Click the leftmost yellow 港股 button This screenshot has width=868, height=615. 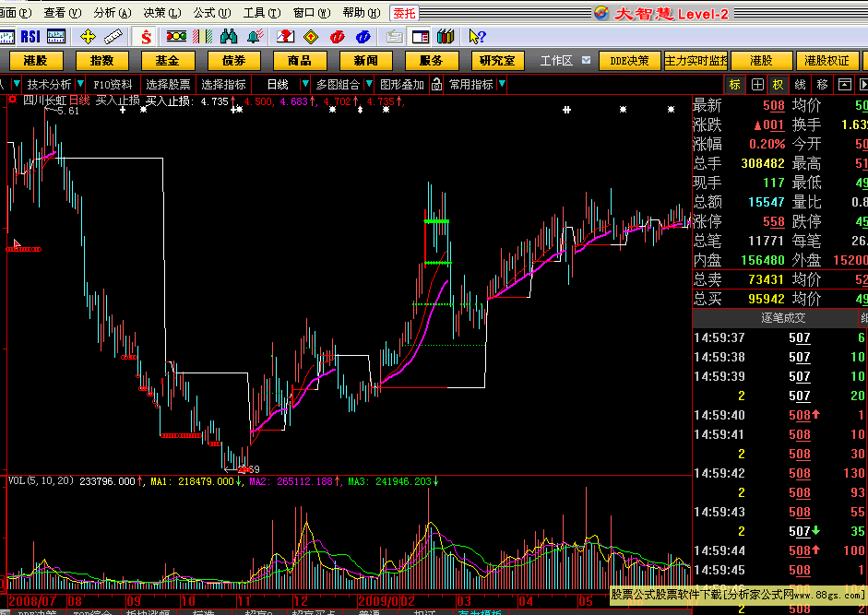(36, 60)
